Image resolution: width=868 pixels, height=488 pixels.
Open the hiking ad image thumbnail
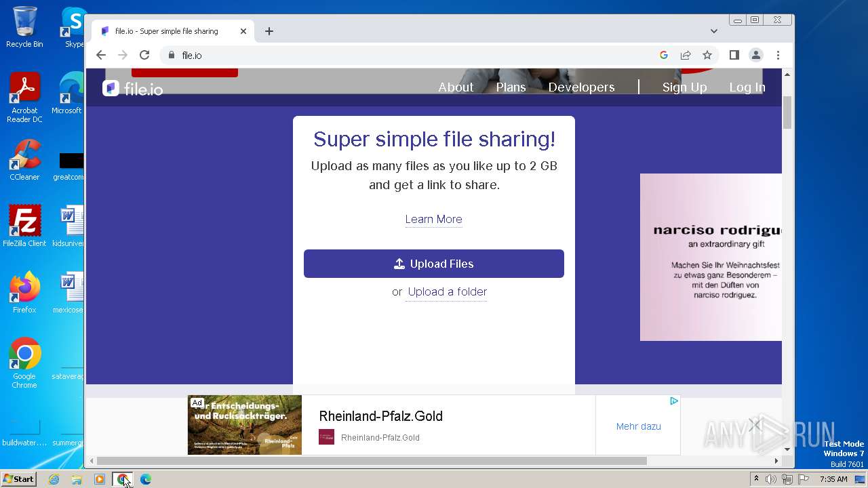point(245,425)
